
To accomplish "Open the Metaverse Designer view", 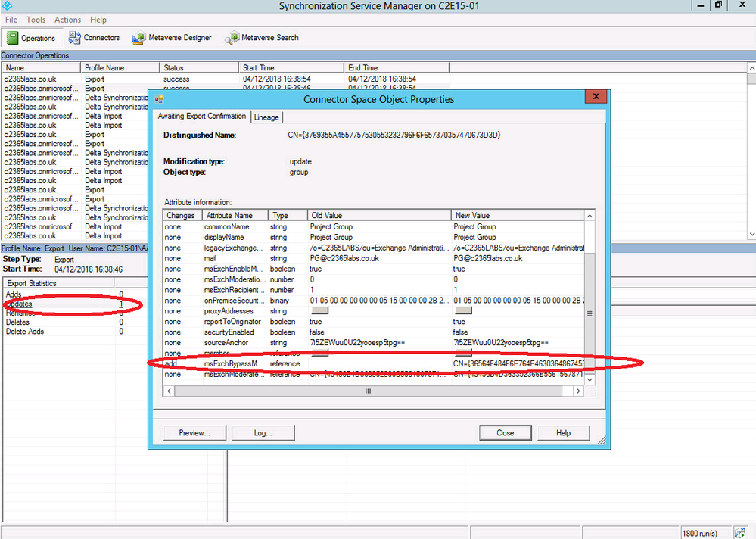I will 172,38.
